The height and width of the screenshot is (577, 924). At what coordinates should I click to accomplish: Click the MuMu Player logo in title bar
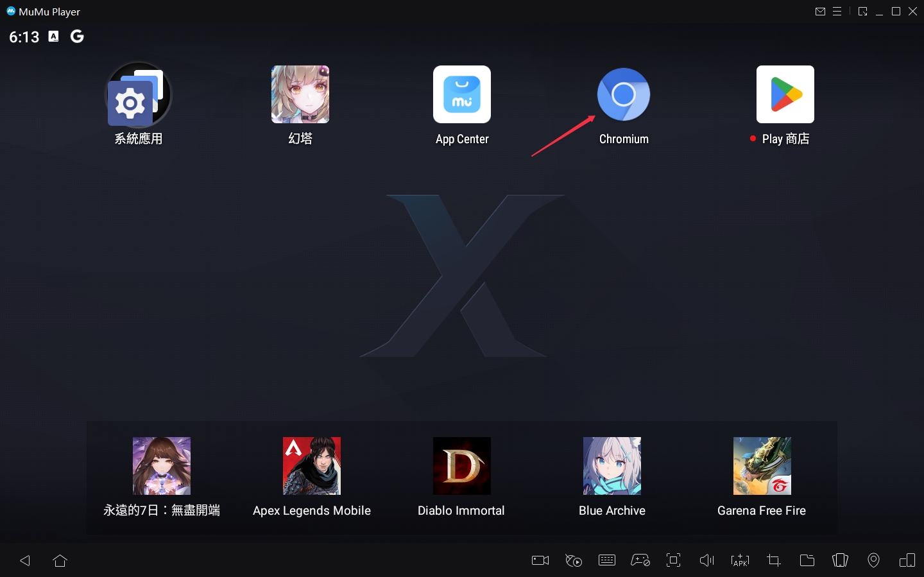[11, 11]
